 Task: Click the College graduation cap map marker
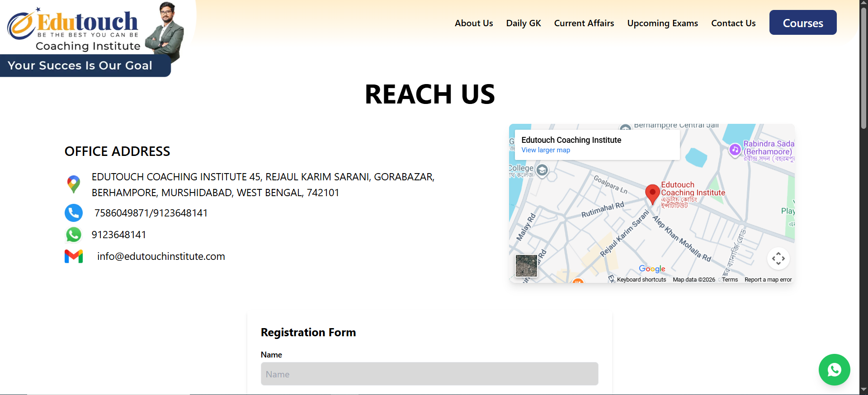[x=542, y=170]
